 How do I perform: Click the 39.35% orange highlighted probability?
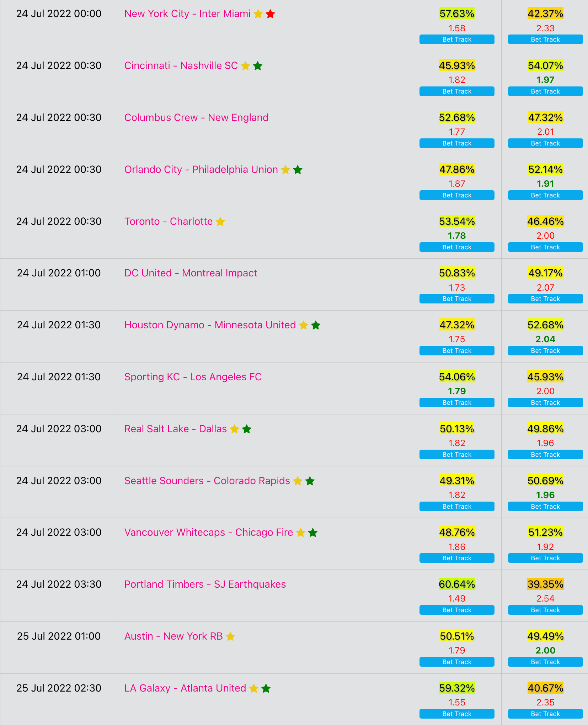(545, 584)
